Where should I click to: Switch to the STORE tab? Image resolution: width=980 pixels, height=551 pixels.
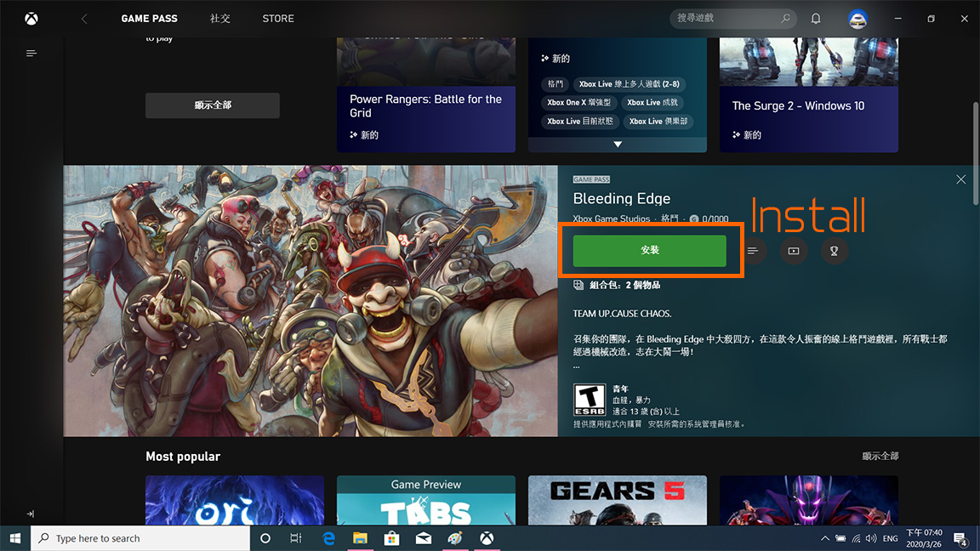(x=278, y=19)
